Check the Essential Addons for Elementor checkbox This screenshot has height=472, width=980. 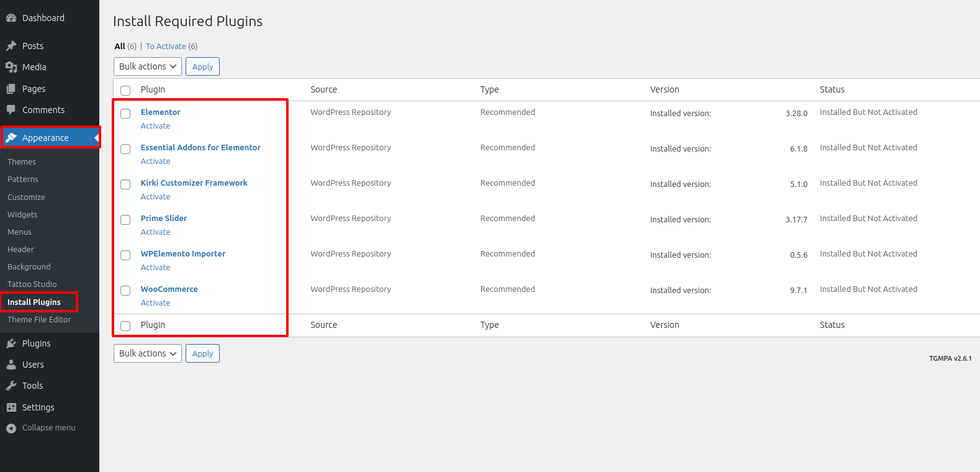(125, 149)
